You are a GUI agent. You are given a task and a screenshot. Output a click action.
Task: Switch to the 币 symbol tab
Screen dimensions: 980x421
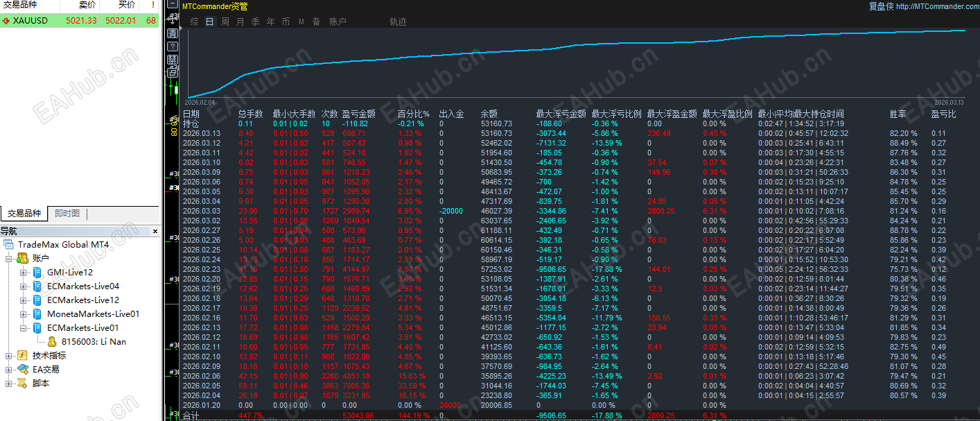click(x=286, y=22)
